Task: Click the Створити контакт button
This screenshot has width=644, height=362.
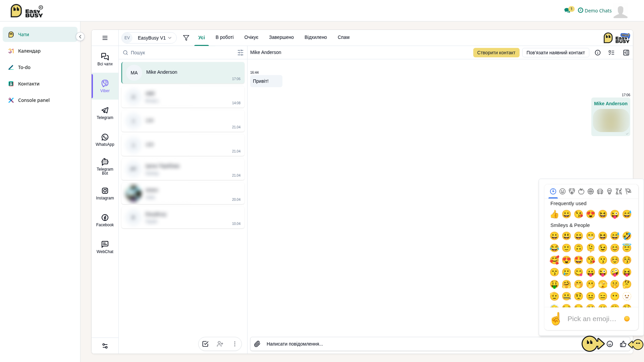Action: coord(496,53)
